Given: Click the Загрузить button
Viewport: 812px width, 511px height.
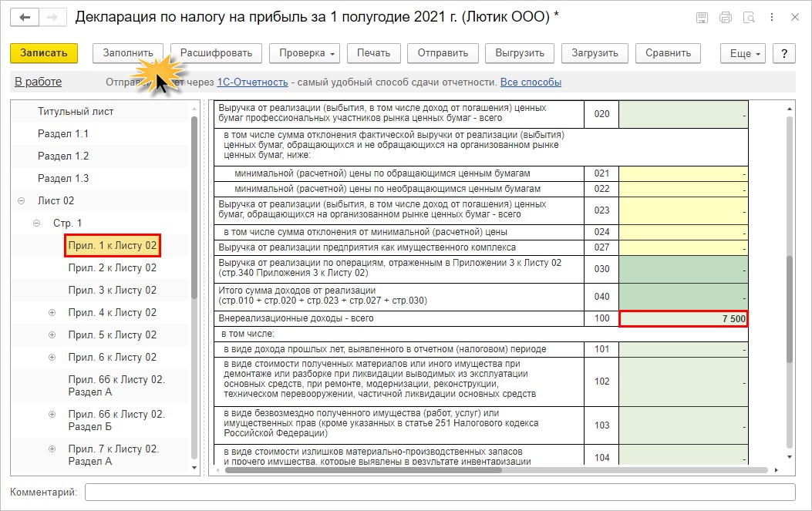Looking at the screenshot, I should tap(595, 53).
